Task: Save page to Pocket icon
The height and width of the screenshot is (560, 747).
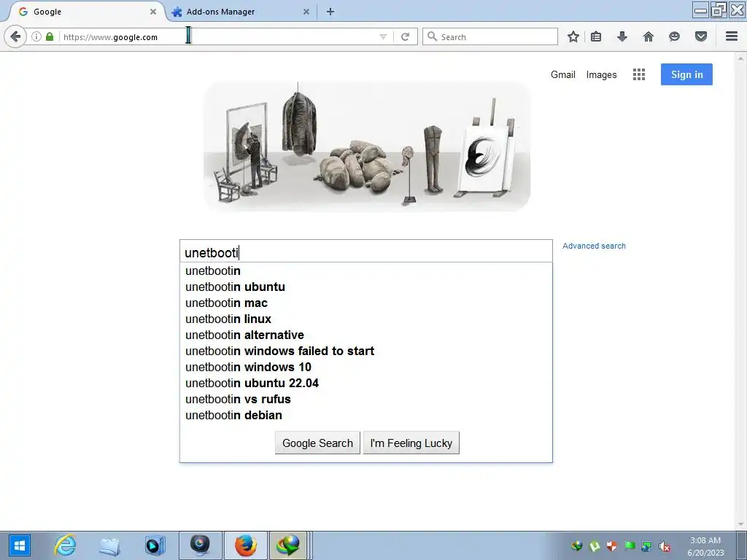Action: [701, 36]
